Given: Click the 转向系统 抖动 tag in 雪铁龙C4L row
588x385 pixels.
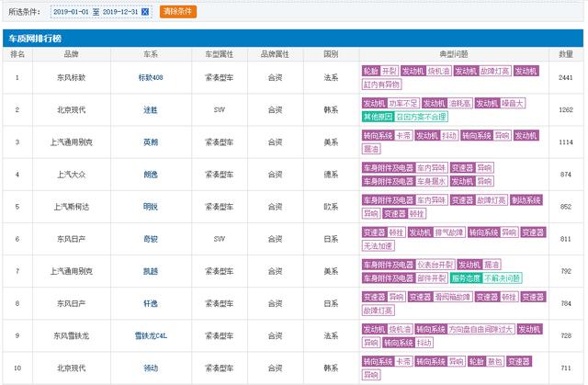Looking at the screenshot, I should coord(408,342).
